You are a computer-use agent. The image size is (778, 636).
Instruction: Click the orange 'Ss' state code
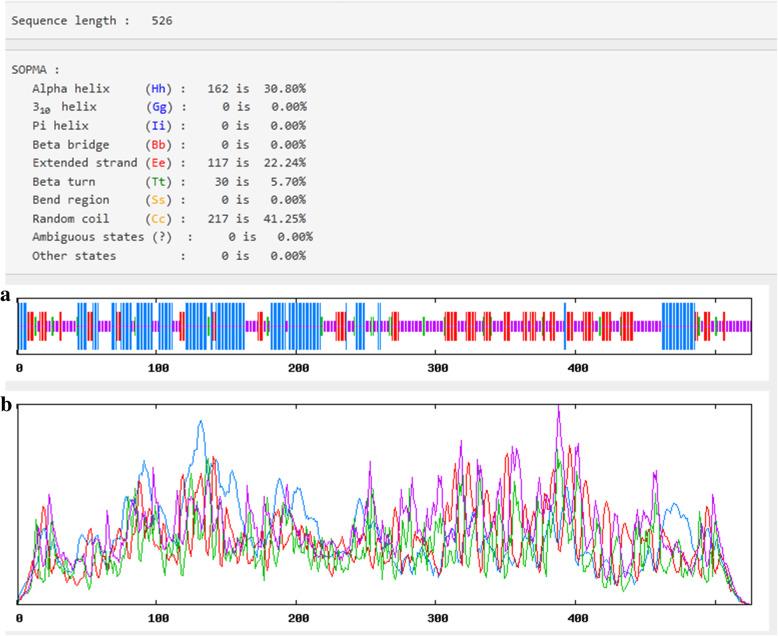(158, 200)
